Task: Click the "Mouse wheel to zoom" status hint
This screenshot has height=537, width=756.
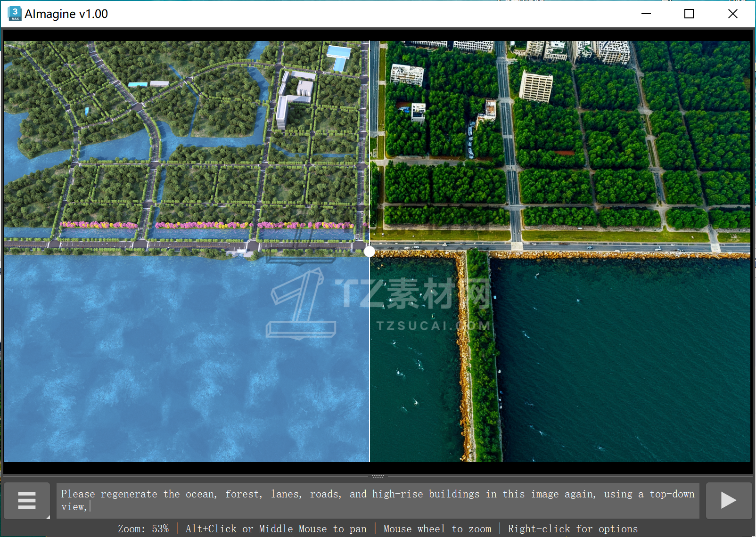Action: pyautogui.click(x=437, y=529)
